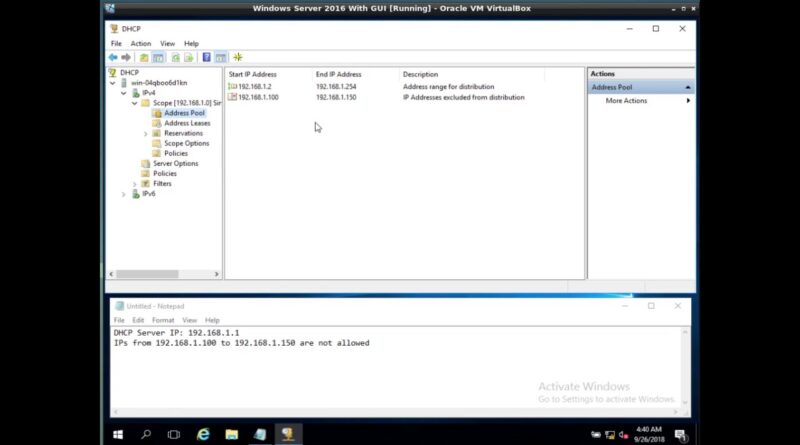Collapse the Address Pool actions section

(x=688, y=87)
